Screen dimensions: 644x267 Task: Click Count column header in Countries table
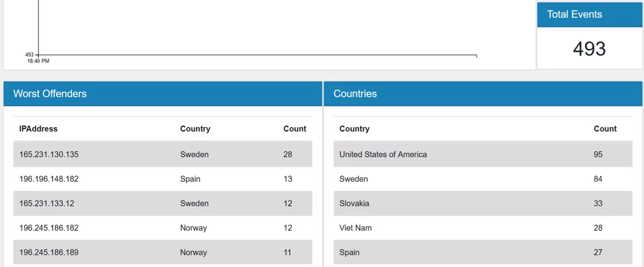coord(605,129)
